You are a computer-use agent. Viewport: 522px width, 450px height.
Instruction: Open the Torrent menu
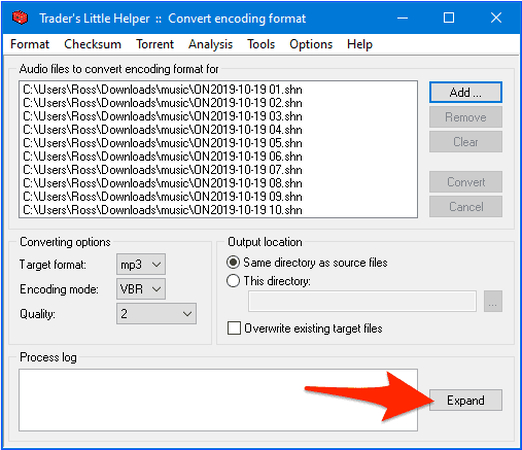155,44
